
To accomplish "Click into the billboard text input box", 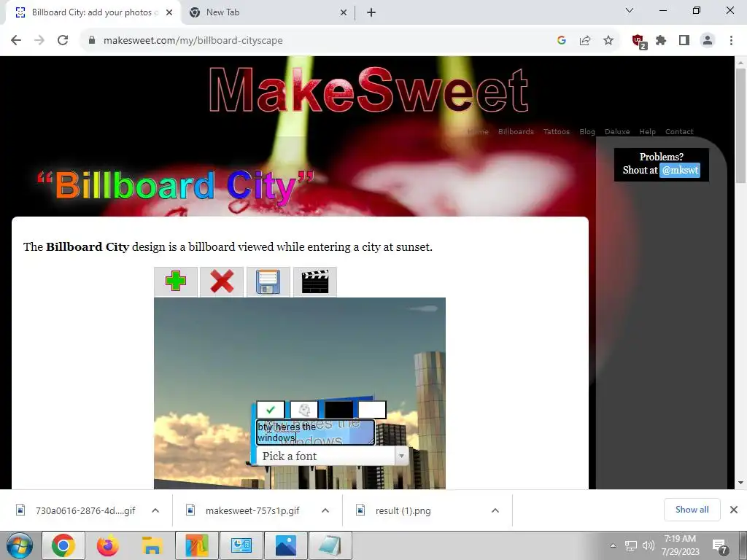I will pyautogui.click(x=315, y=432).
